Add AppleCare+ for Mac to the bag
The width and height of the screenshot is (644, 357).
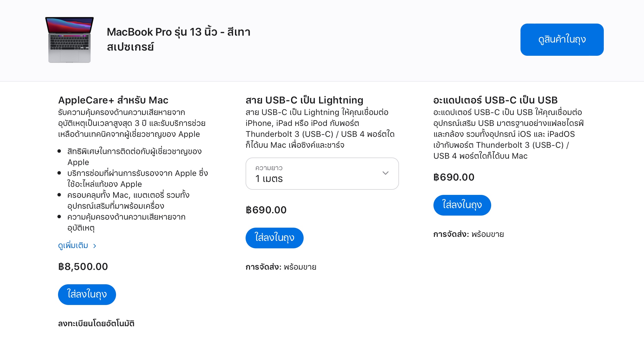point(87,294)
